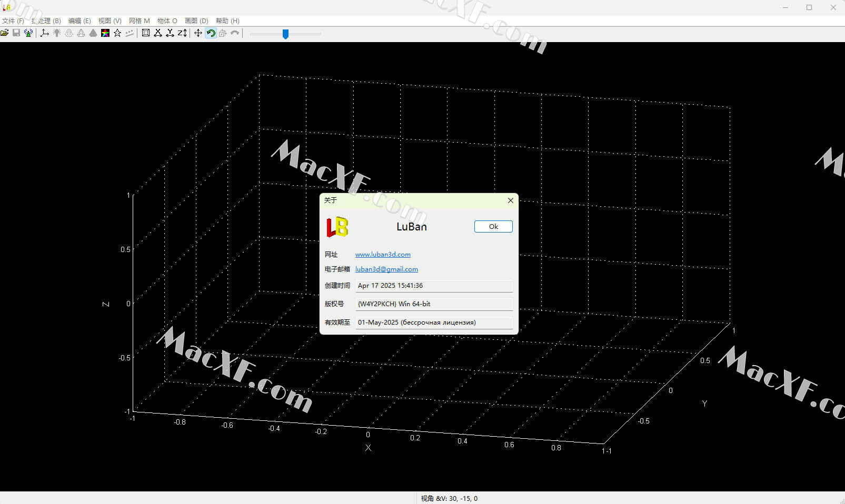This screenshot has height=504, width=845.
Task: Toggle the light bulb lighting icon
Action: point(57,33)
